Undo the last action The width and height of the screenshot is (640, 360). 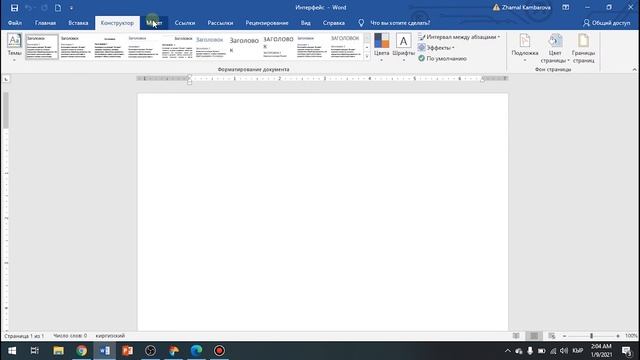point(28,8)
